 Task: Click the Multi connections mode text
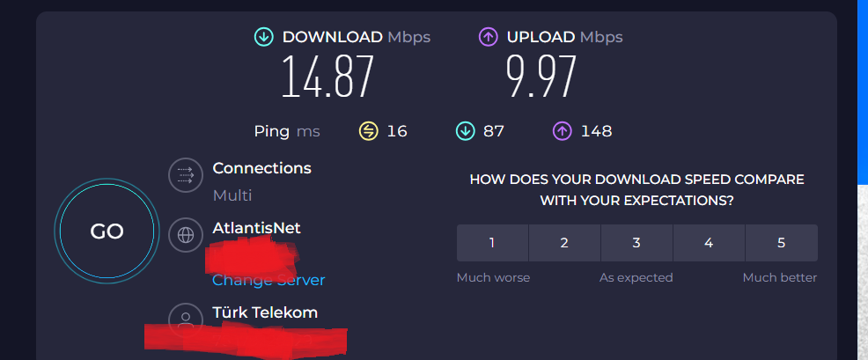(x=232, y=195)
